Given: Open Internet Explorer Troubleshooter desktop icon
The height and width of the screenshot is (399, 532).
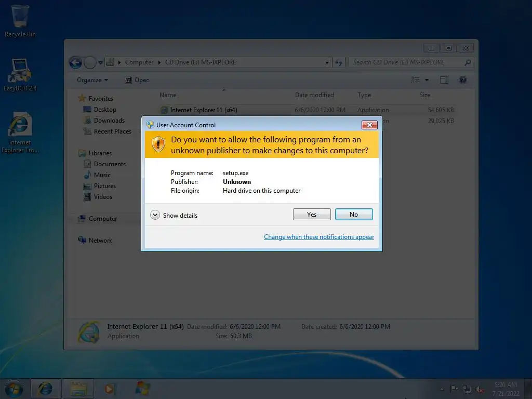Looking at the screenshot, I should point(20,133).
